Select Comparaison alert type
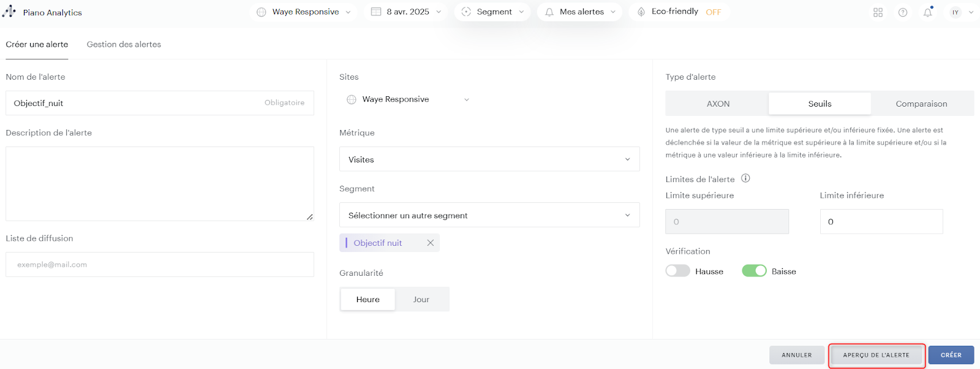 pos(921,104)
